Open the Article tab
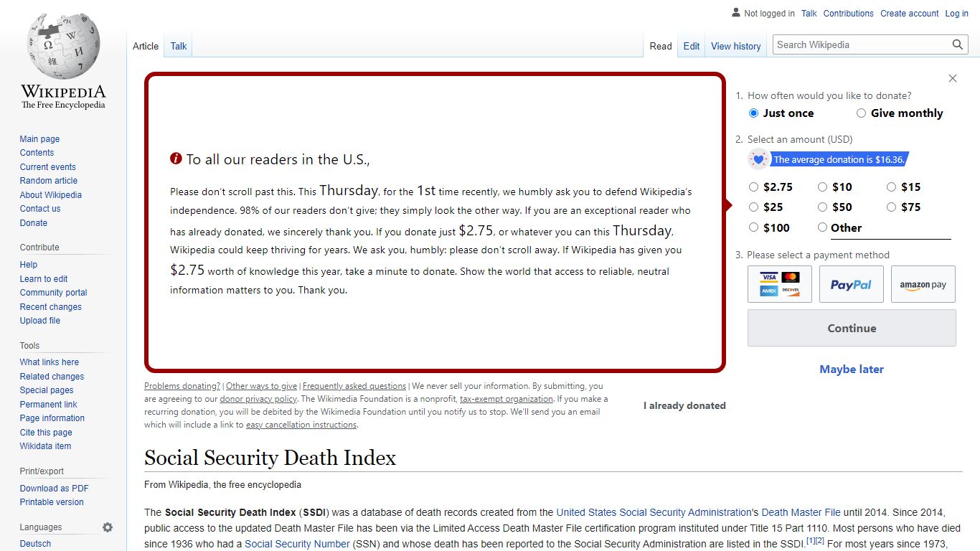This screenshot has height=551, width=980. [x=146, y=46]
